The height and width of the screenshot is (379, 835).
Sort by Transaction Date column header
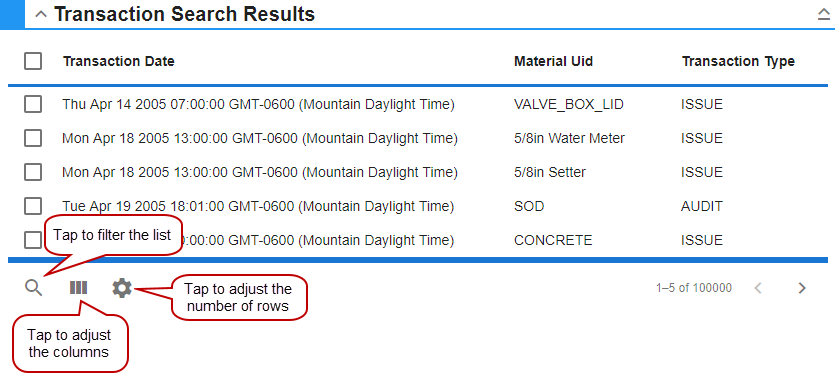click(119, 61)
